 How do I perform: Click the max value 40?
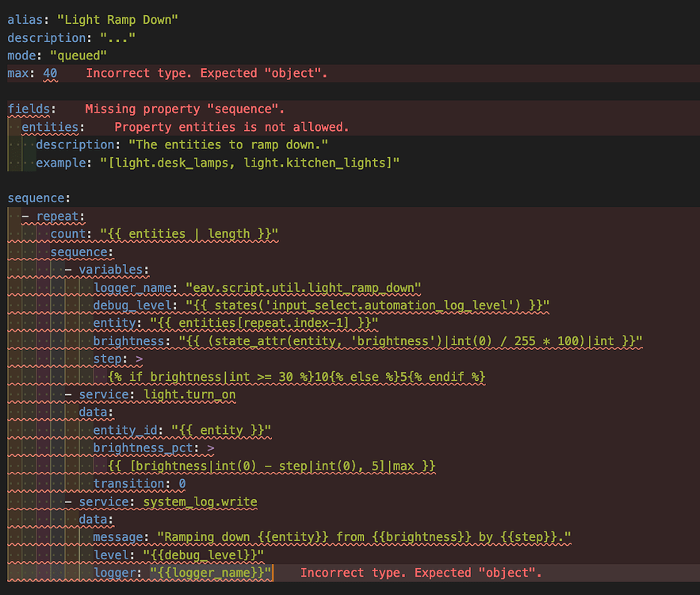pos(50,73)
